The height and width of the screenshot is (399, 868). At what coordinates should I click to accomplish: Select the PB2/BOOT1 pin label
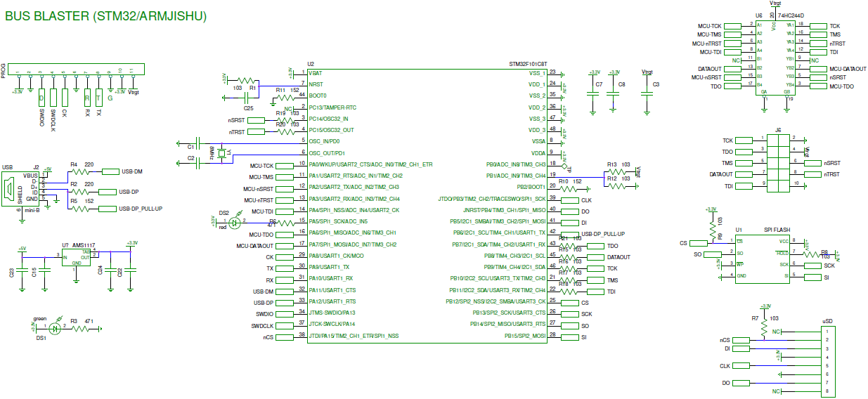pyautogui.click(x=531, y=188)
